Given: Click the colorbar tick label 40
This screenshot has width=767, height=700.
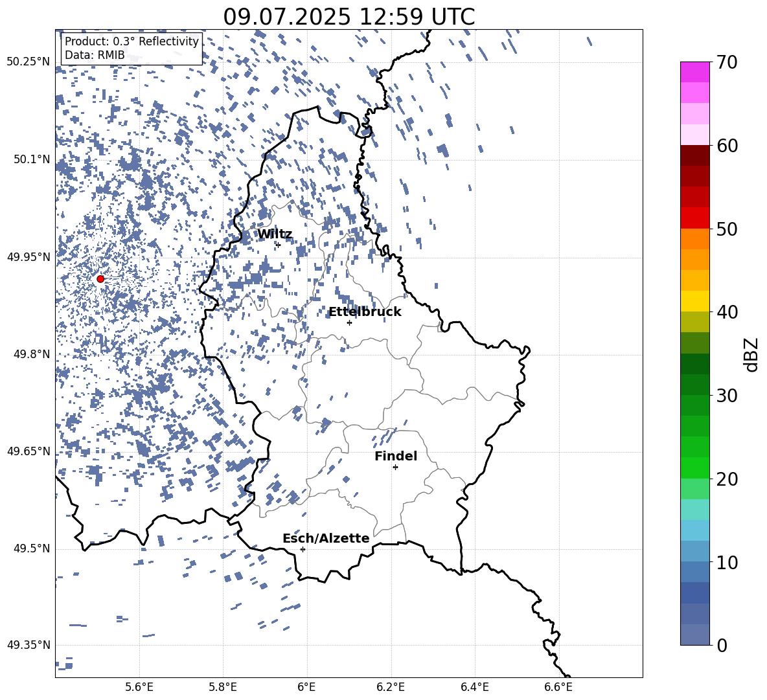Looking at the screenshot, I should [x=727, y=312].
